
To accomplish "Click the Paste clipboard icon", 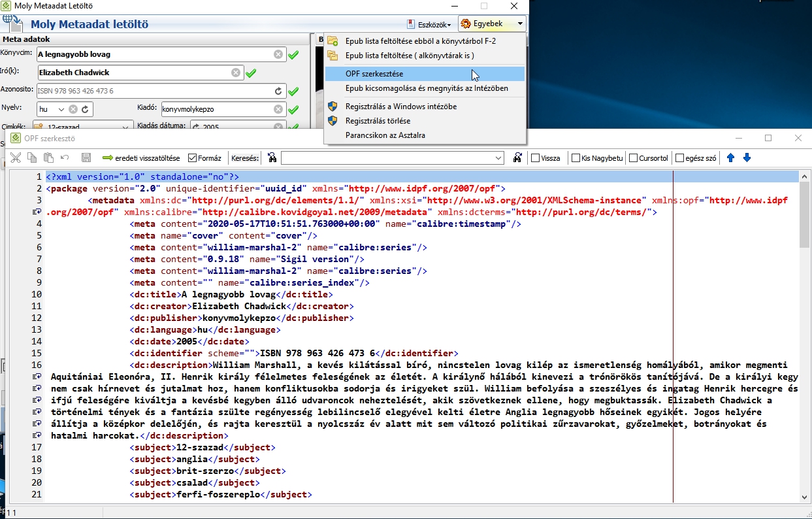I will [48, 158].
